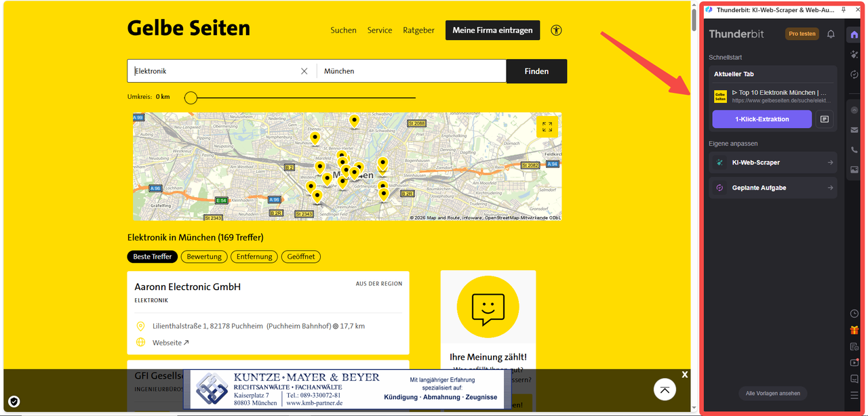Select the Beste Treffer filter
The image size is (868, 416).
152,257
